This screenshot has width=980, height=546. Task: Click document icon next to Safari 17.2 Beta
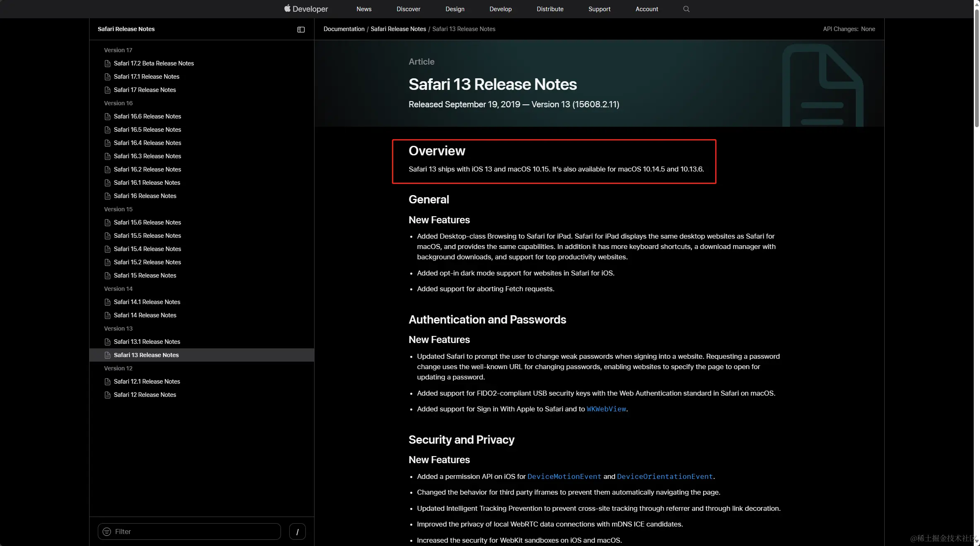click(x=107, y=63)
